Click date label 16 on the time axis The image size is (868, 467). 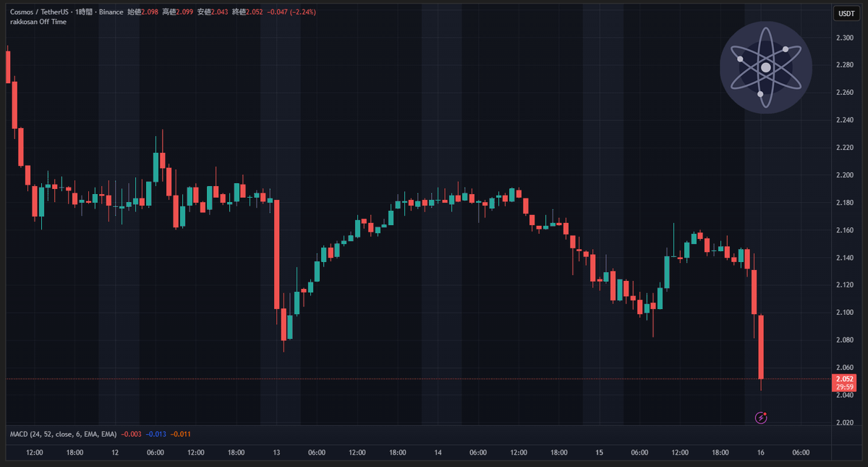761,453
